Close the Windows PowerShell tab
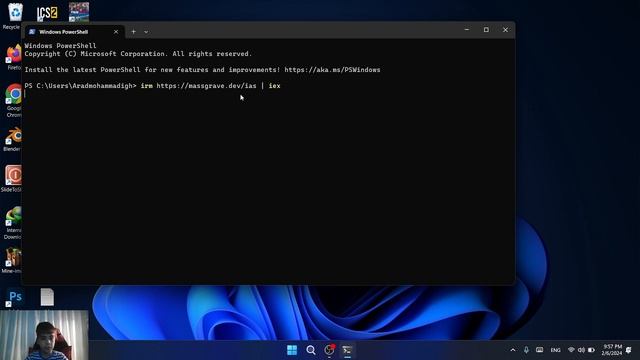 (x=116, y=32)
